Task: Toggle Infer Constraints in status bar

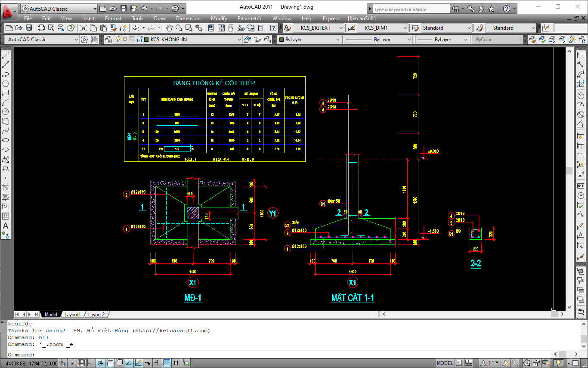Action: click(x=62, y=363)
